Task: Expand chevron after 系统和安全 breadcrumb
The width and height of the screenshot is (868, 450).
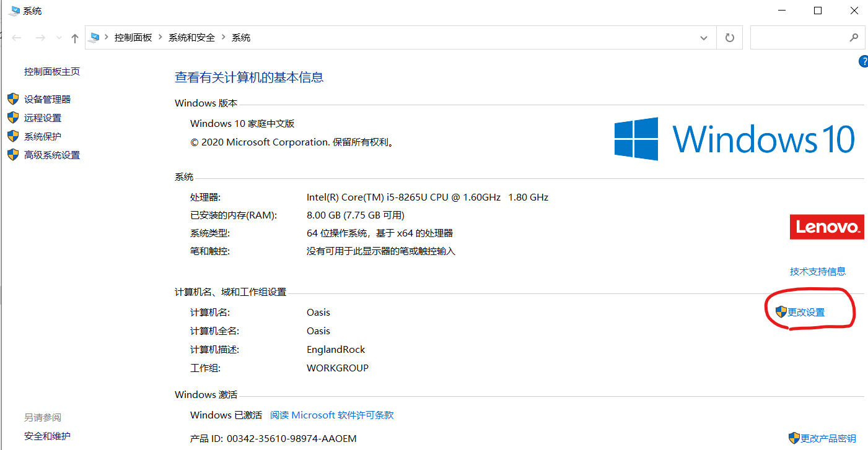Action: (x=223, y=37)
